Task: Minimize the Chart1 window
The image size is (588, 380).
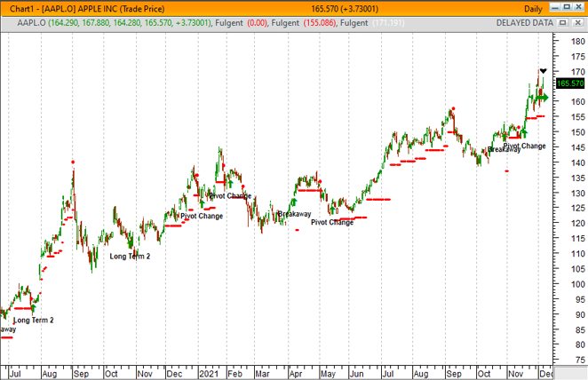Action: pyautogui.click(x=555, y=7)
